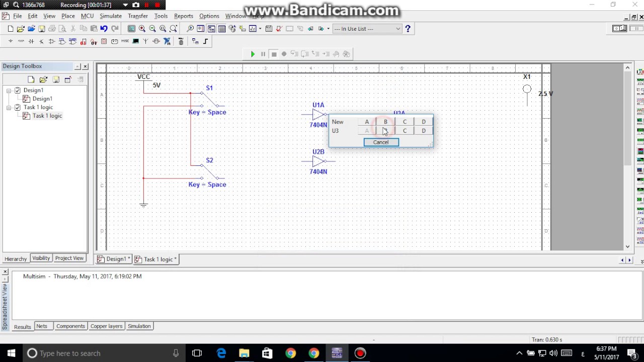Save the design with the disk icon
Screen dimensions: 644x362
(x=42, y=29)
